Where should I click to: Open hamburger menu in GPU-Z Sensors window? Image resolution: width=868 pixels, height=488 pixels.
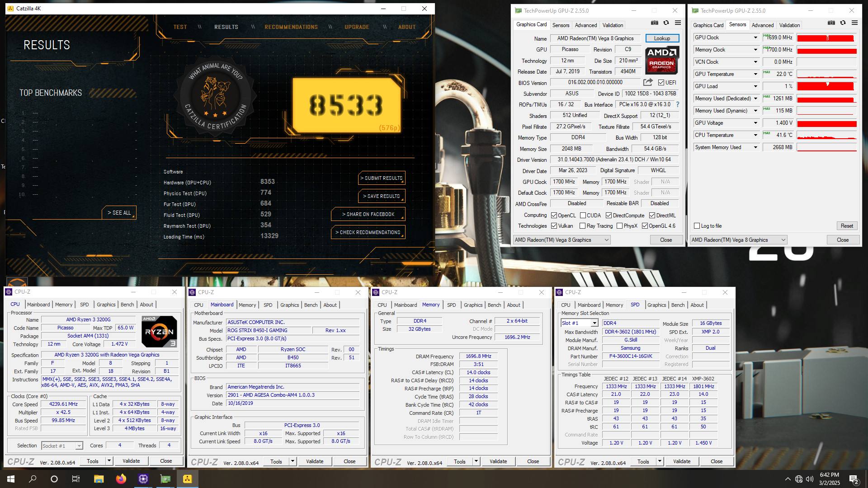[854, 23]
